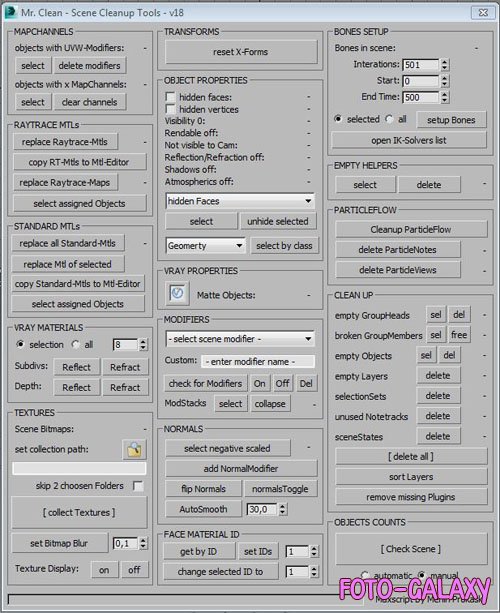The width and height of the screenshot is (500, 613).
Task: Collapse ModStacks with collapse button
Action: pyautogui.click(x=270, y=404)
